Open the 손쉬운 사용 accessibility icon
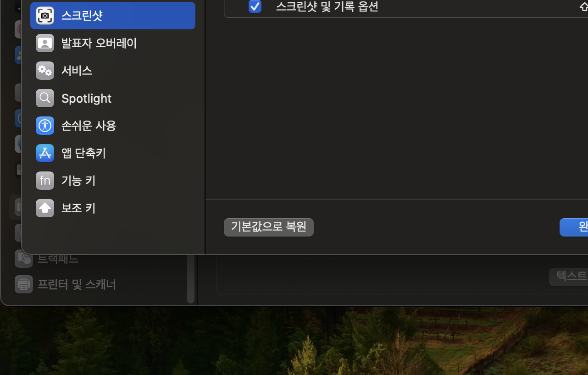 point(45,126)
